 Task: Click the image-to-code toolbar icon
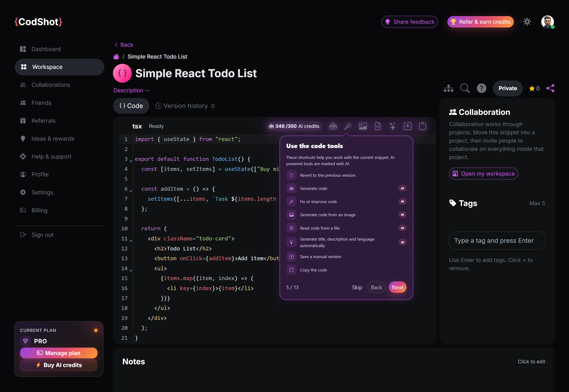pyautogui.click(x=363, y=126)
